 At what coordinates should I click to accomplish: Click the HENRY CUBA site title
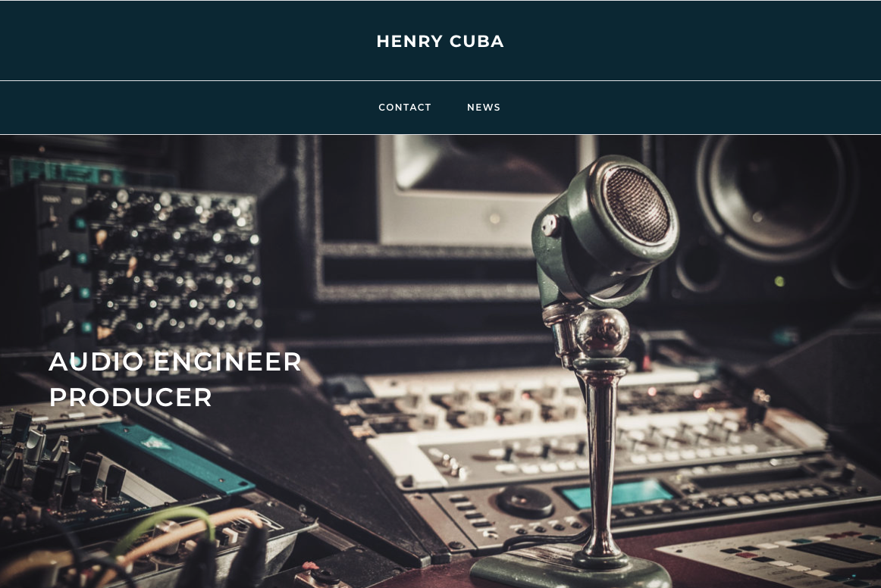click(440, 41)
